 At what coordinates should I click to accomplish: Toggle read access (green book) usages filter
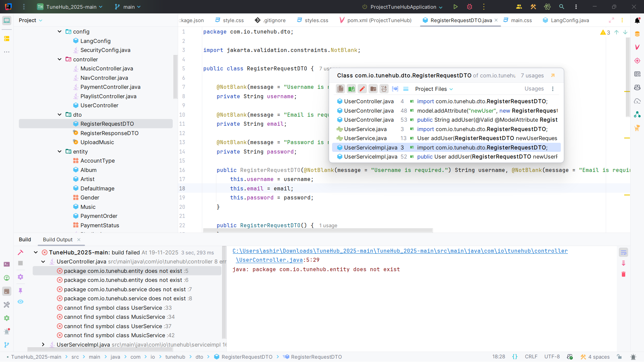coord(351,89)
